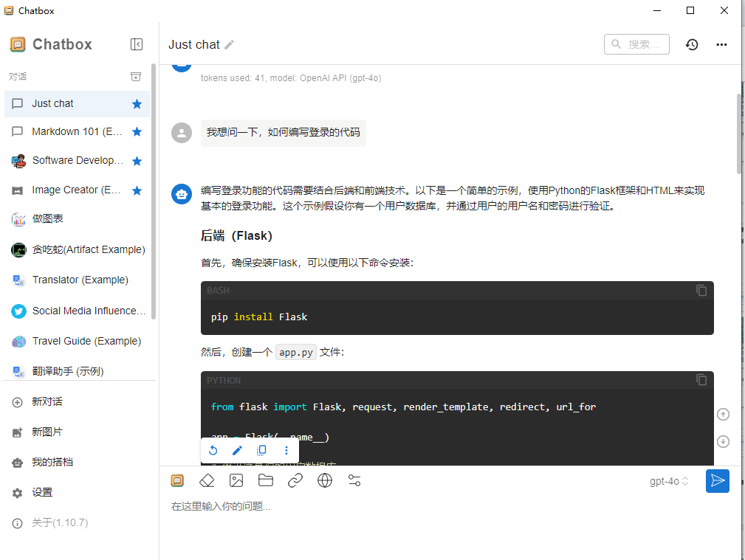Open the Software Developer conversation

tap(77, 161)
